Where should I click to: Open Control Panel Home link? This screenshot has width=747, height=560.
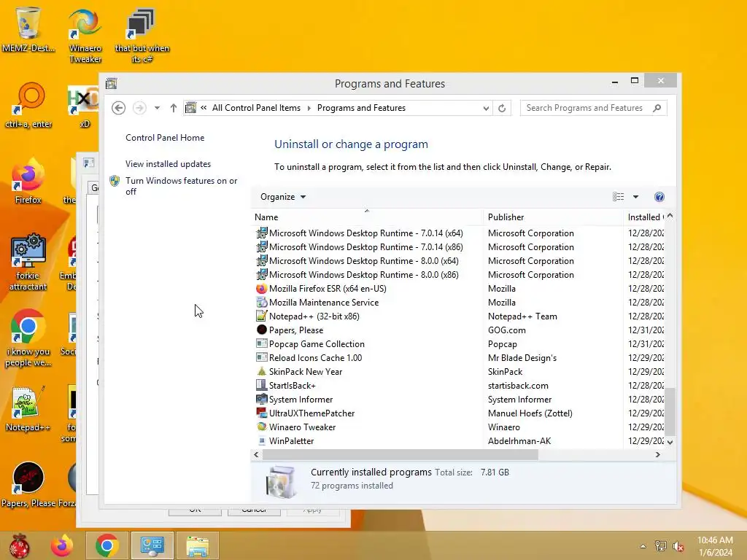tap(165, 138)
